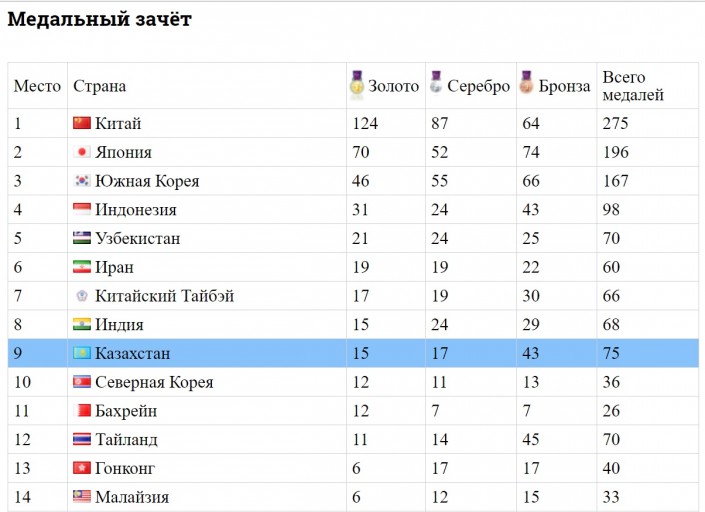705x512 pixels.
Task: Open the Малайзия country link
Action: pyautogui.click(x=132, y=497)
